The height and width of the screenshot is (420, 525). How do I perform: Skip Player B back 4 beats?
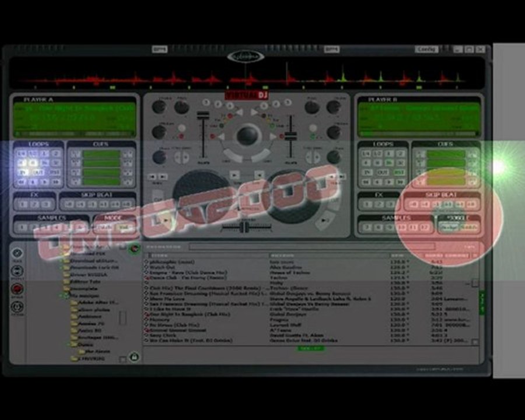(x=425, y=204)
